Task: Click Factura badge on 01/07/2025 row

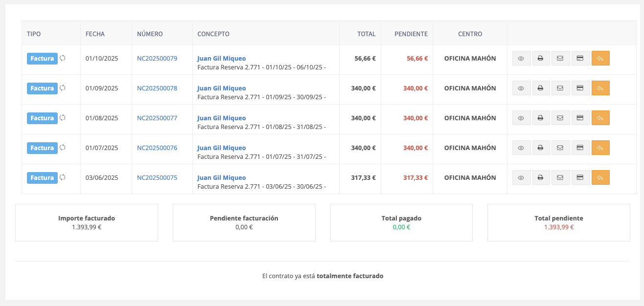Action: pyautogui.click(x=42, y=148)
